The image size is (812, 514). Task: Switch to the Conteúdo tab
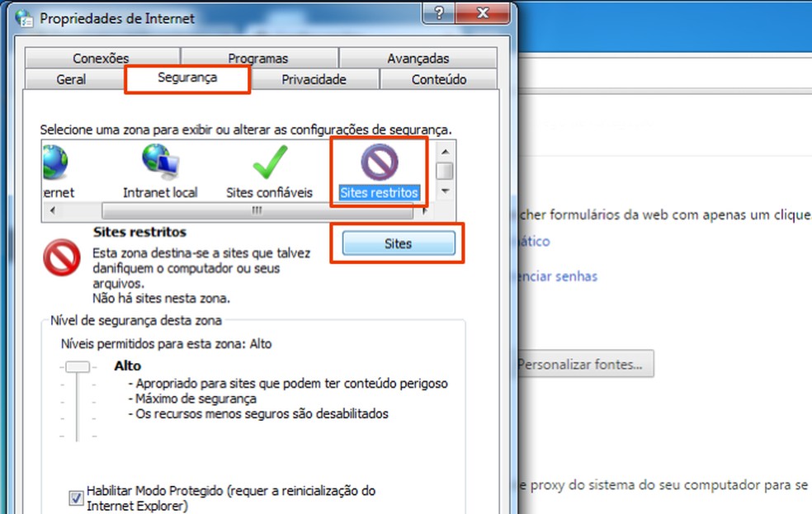pyautogui.click(x=437, y=79)
